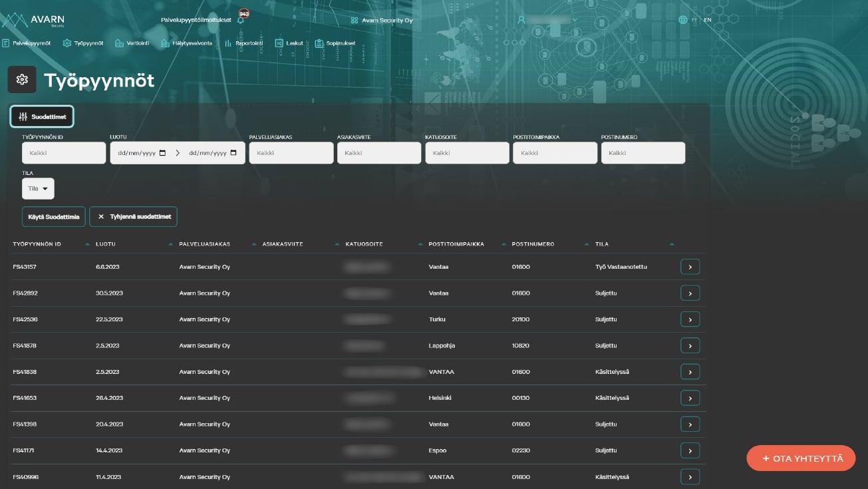
Task: Click the Luotu end date field
Action: (213, 153)
